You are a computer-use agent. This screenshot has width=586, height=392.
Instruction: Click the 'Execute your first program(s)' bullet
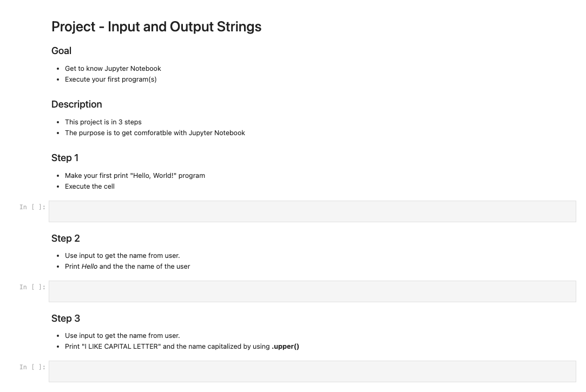(110, 79)
